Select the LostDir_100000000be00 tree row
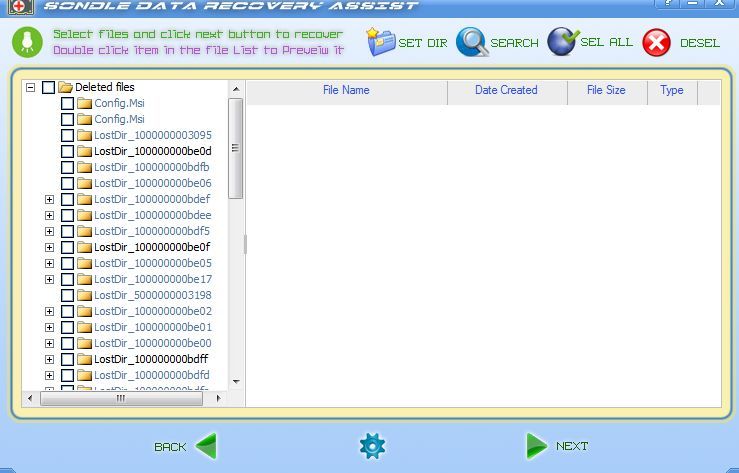The image size is (739, 473). click(x=153, y=343)
